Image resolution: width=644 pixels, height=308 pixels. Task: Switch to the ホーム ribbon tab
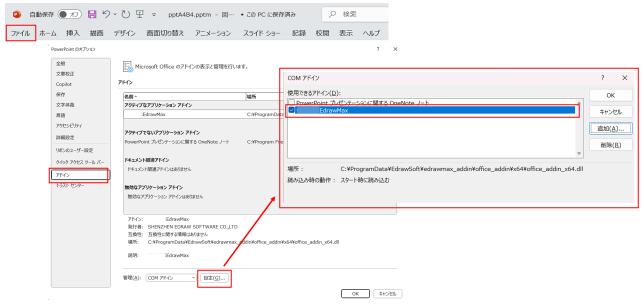pyautogui.click(x=47, y=32)
